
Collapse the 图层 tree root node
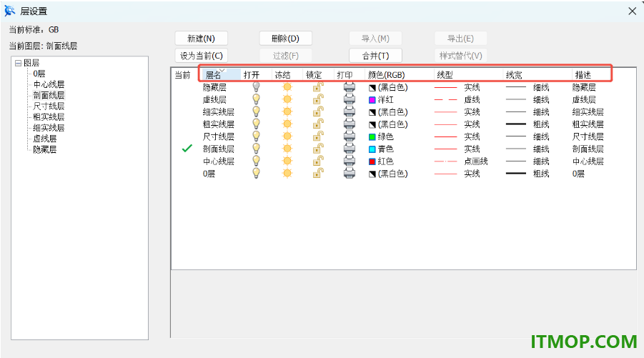pos(18,63)
